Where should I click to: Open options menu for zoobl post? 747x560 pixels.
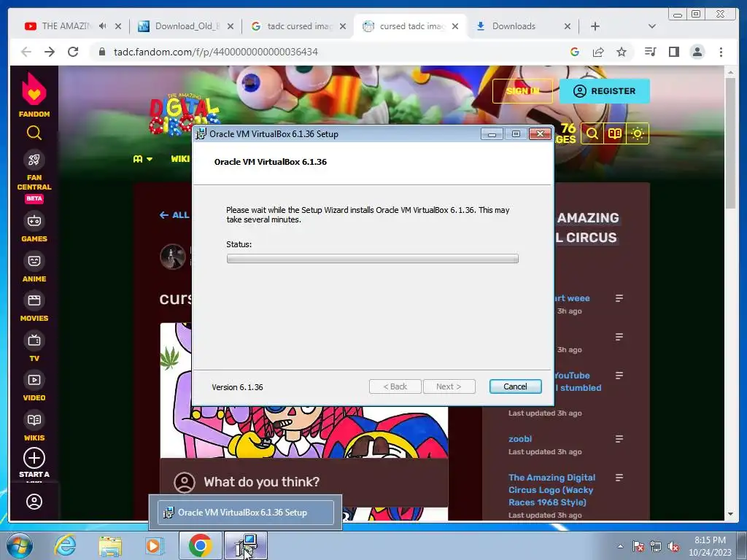tap(619, 439)
